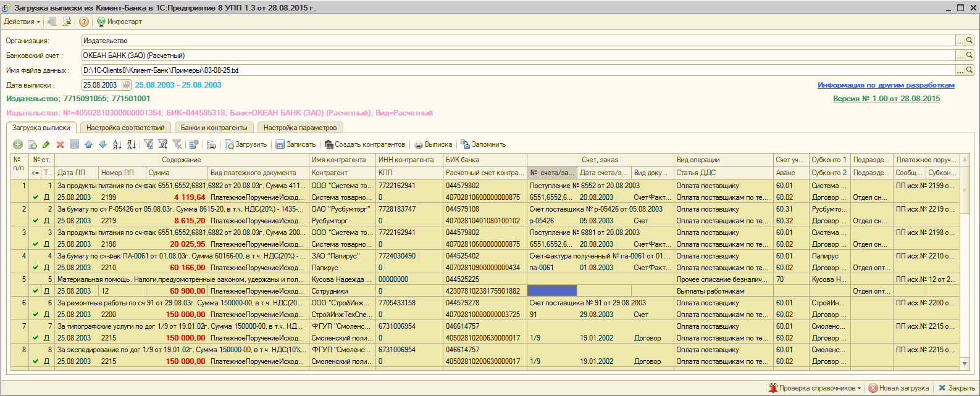The height and width of the screenshot is (396, 980).
Task: Open Информация по другим разработкам link
Action: (x=886, y=85)
